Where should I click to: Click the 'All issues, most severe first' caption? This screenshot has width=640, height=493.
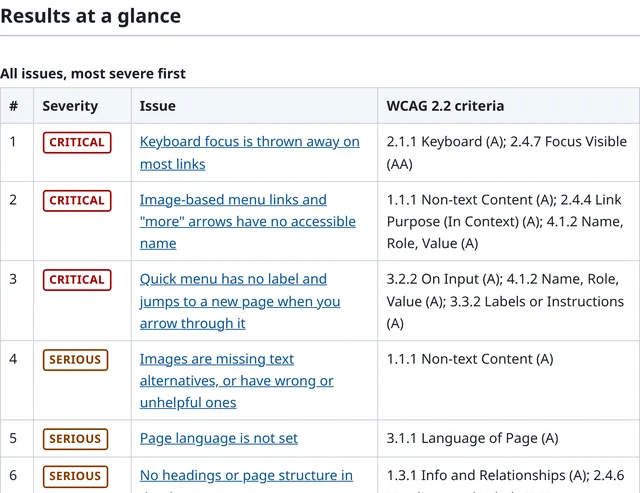pos(93,73)
